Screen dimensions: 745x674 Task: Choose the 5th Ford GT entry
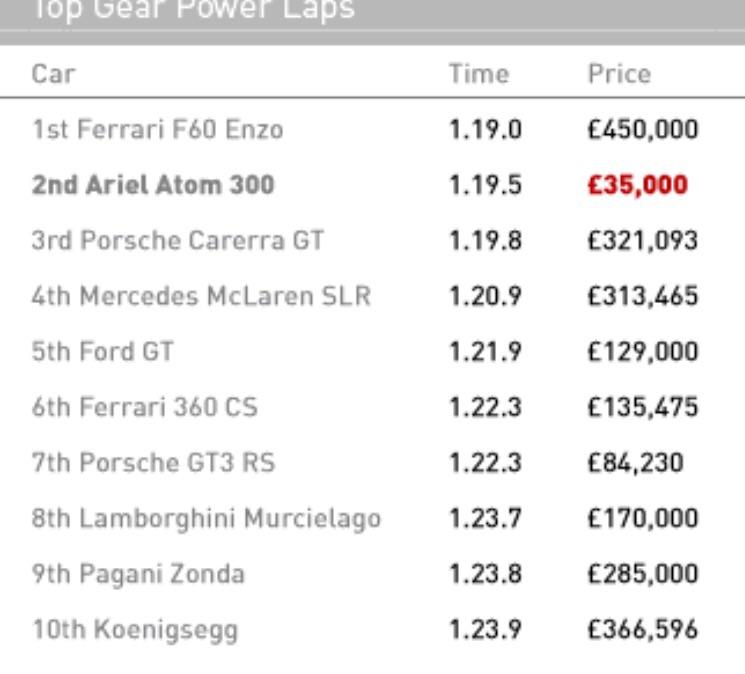(x=372, y=351)
